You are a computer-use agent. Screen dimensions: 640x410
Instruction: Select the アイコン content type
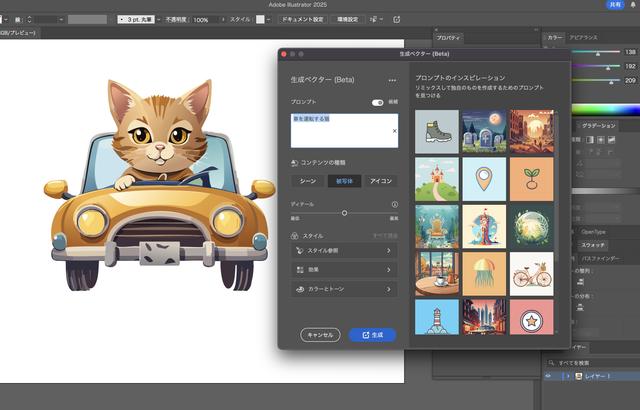381,181
